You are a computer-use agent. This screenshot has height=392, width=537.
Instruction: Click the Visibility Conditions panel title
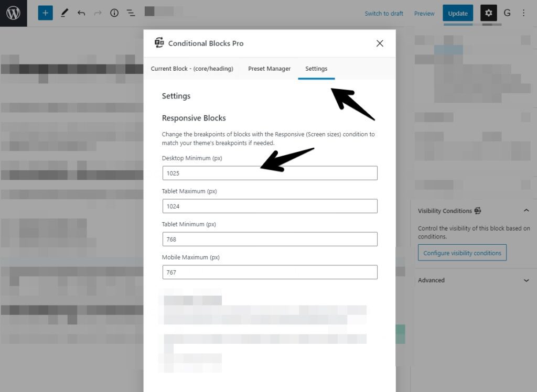(445, 211)
